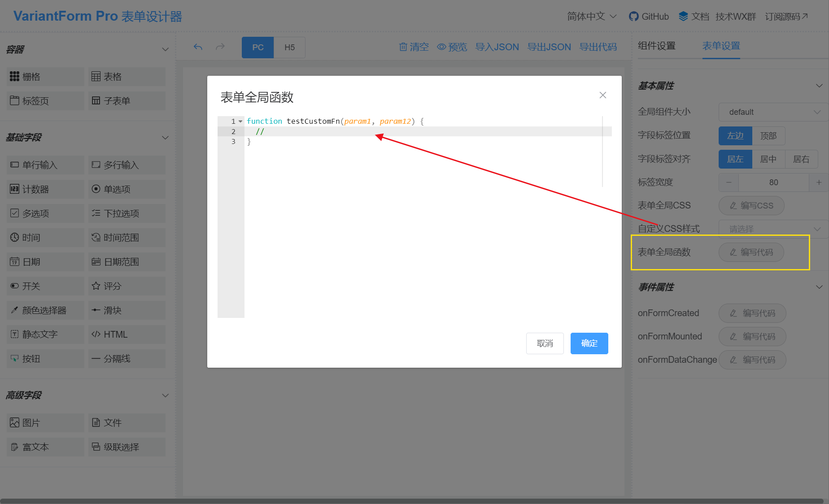Screen dimensions: 829x504
Task: Add a 开关 switch field
Action: 46,286
